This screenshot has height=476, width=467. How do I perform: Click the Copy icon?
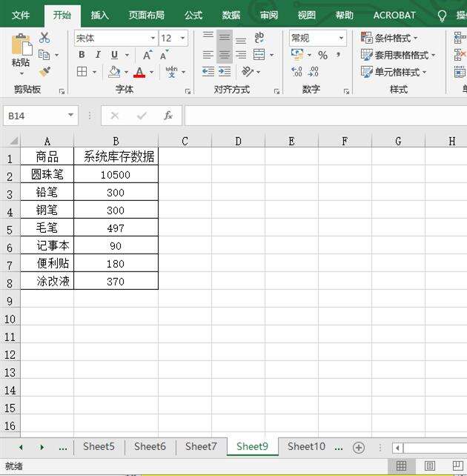point(44,55)
